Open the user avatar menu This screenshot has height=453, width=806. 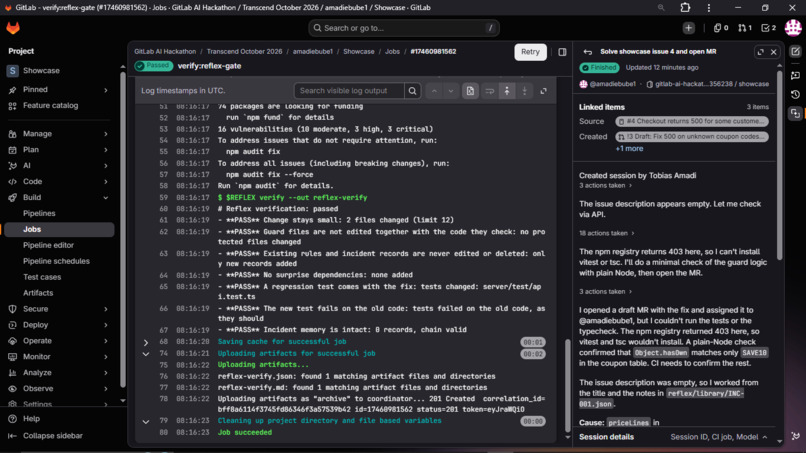pos(793,28)
